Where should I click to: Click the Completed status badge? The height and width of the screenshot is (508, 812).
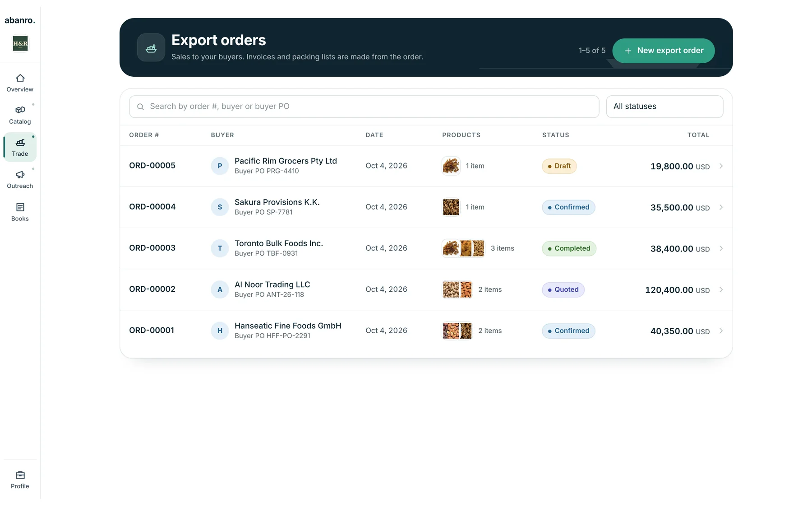[x=569, y=248]
